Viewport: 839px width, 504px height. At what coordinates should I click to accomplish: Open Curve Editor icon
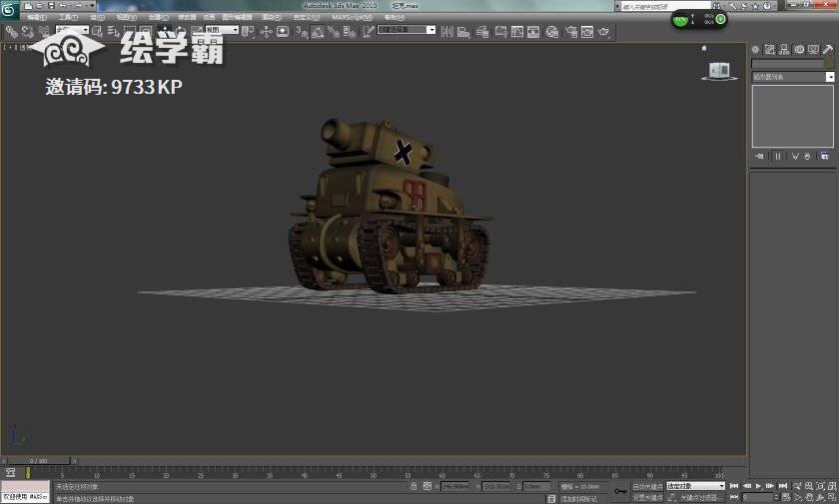click(517, 32)
